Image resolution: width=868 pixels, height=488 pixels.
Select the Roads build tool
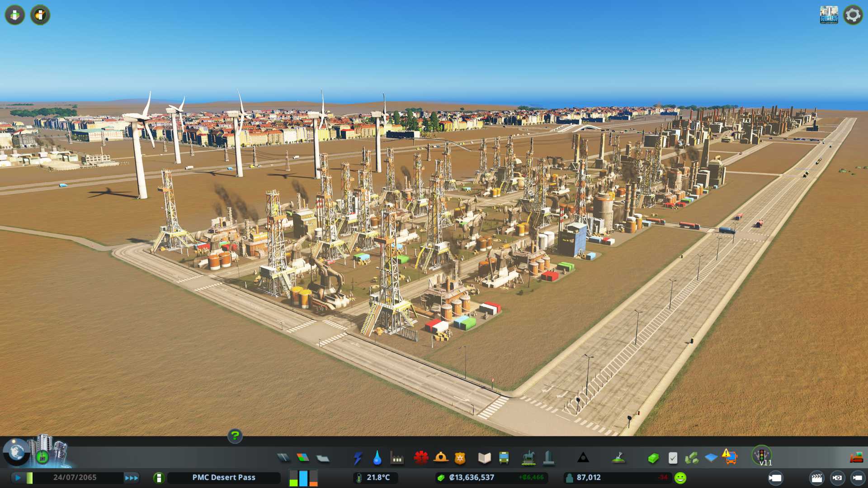[x=283, y=458]
